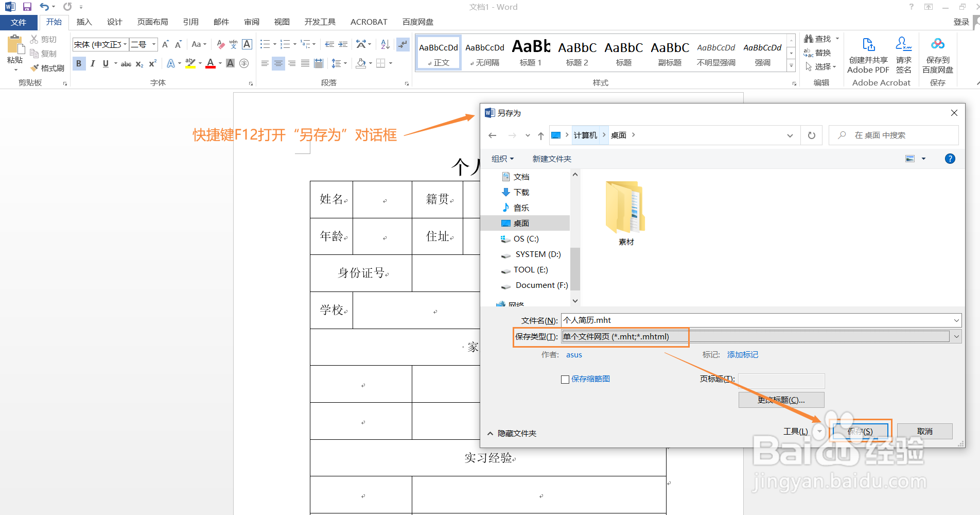Click the Undo icon in Quick Access Toolbar
Image resolution: width=980 pixels, height=515 pixels.
click(x=43, y=7)
